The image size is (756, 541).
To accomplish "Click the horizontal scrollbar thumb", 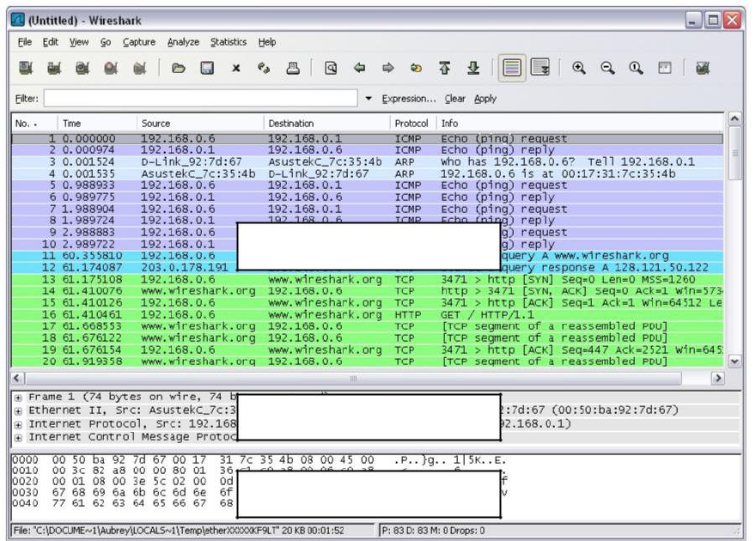I will [353, 378].
